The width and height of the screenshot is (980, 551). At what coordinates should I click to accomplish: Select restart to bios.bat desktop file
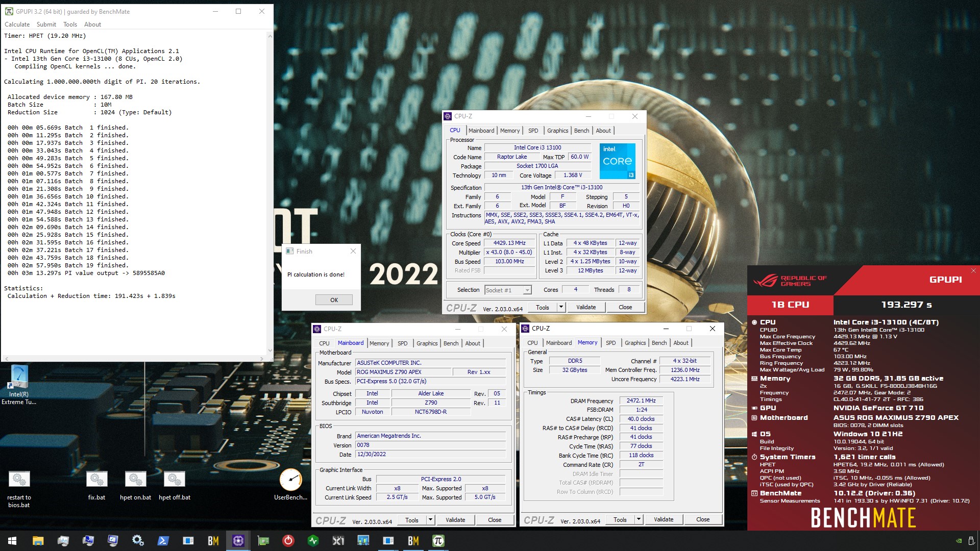pos(19,489)
